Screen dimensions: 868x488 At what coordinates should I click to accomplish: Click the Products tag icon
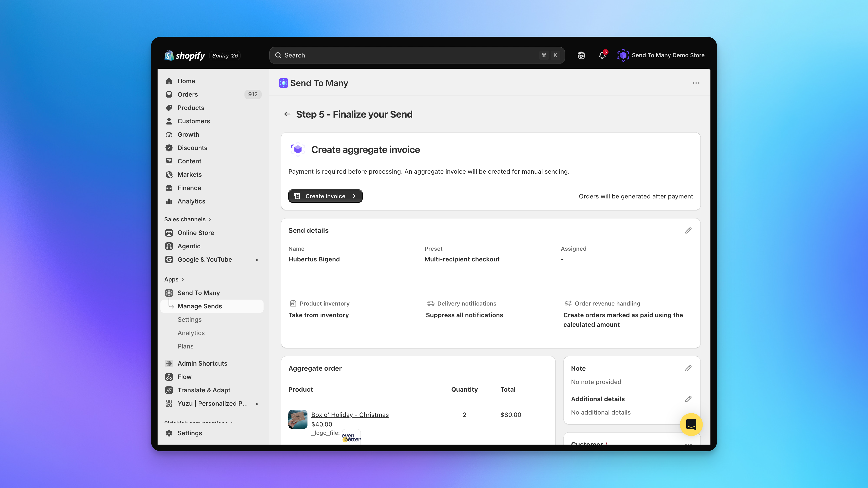coord(169,108)
